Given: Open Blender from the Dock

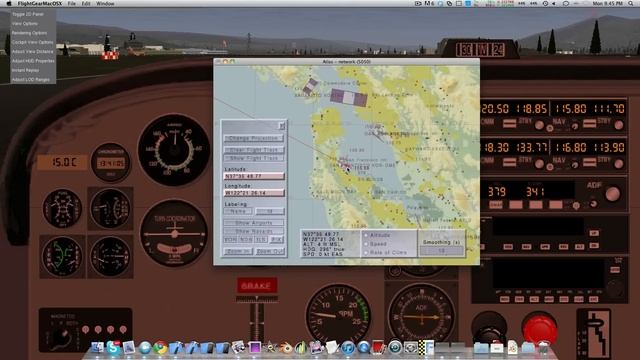Looking at the screenshot, I should (x=286, y=347).
